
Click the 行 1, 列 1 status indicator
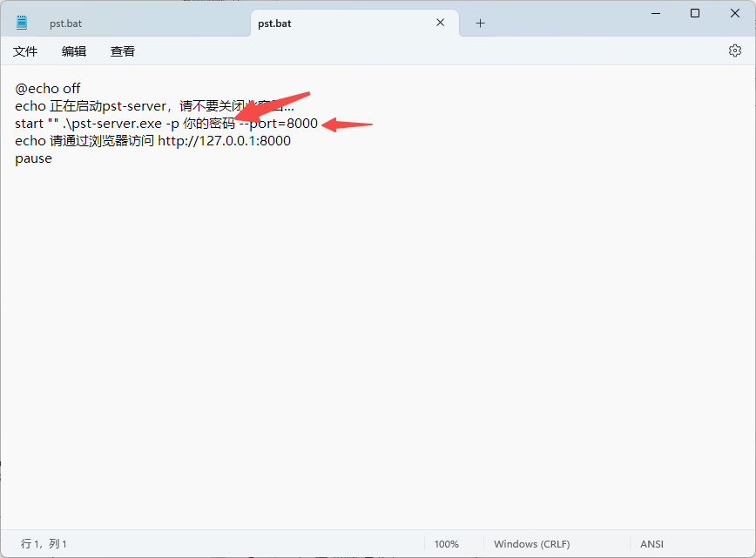click(x=44, y=544)
